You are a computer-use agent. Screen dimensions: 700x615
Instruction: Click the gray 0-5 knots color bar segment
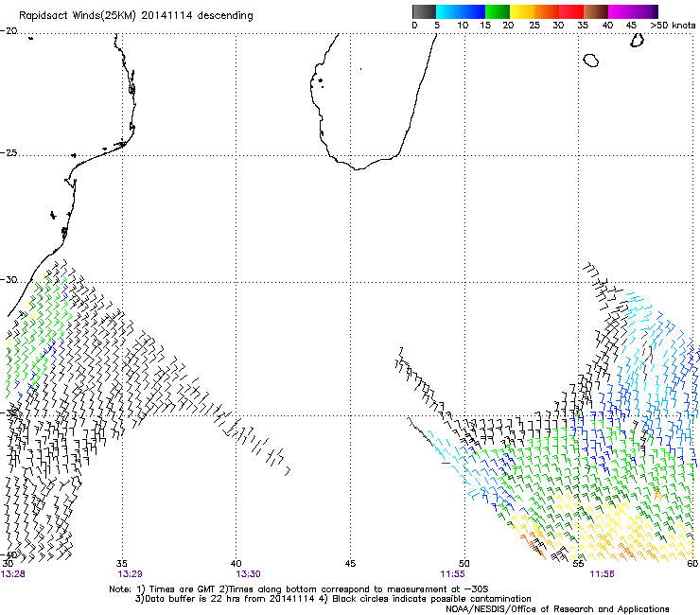pos(424,11)
